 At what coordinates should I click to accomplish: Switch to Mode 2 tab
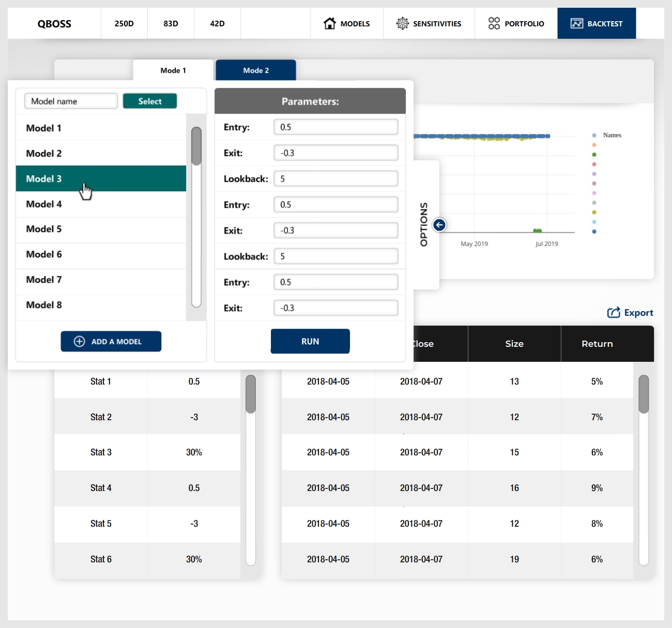coord(256,70)
